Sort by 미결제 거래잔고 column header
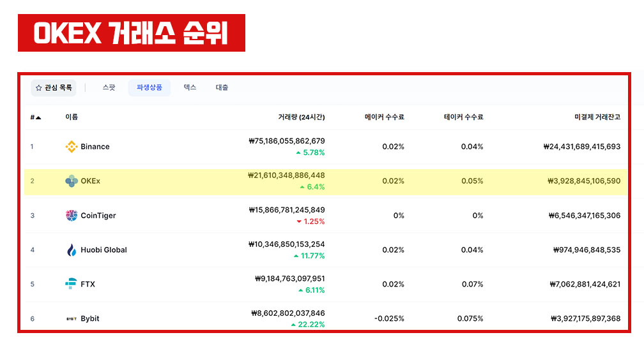The height and width of the screenshot is (342, 644). 597,117
